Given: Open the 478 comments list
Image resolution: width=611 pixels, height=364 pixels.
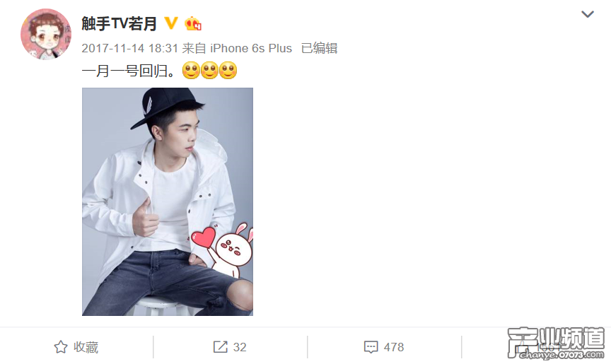Looking at the screenshot, I should point(384,347).
